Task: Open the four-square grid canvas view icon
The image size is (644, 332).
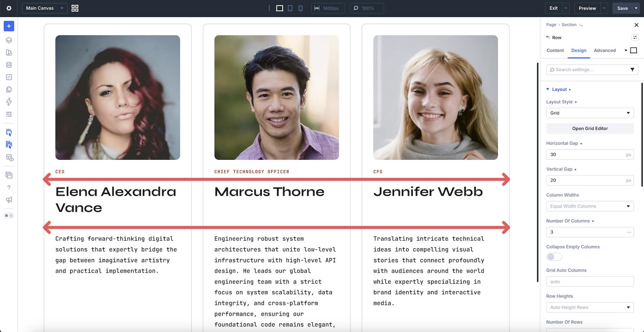Action: pos(75,8)
